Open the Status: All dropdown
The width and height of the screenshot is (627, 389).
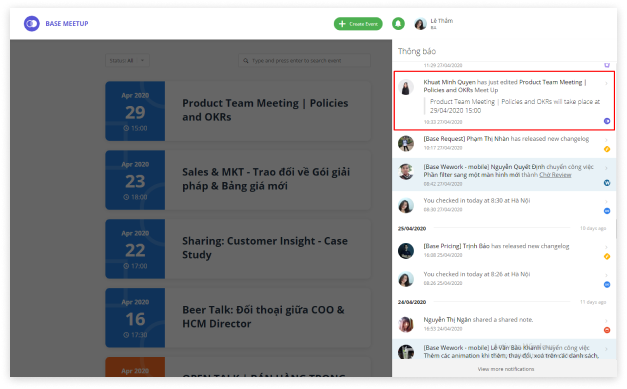[127, 60]
